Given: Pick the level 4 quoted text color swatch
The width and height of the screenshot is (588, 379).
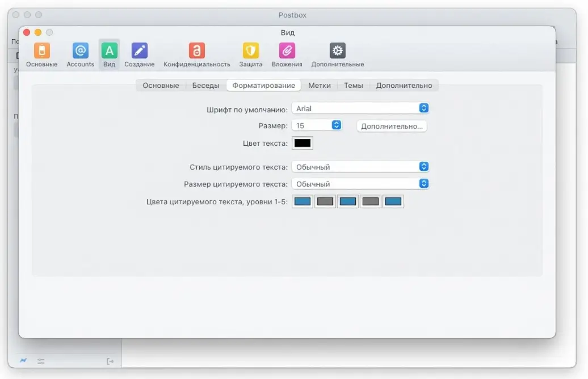Looking at the screenshot, I should click(371, 201).
